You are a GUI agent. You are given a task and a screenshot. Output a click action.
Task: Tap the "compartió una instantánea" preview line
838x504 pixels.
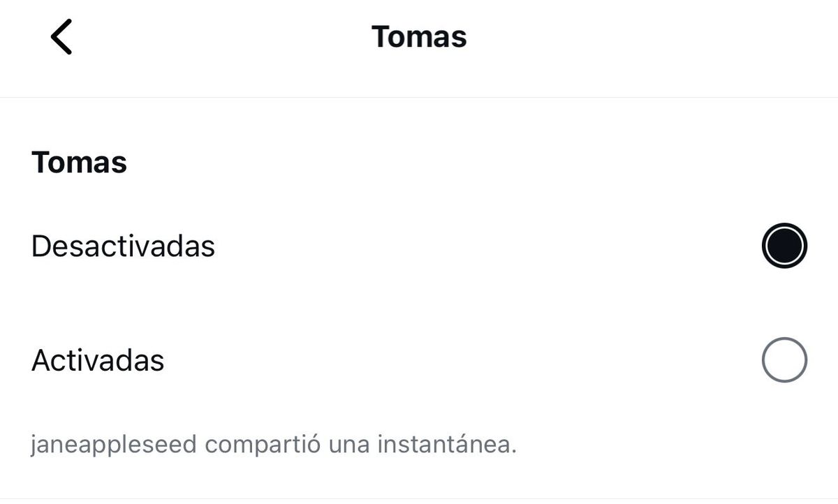tap(358, 445)
